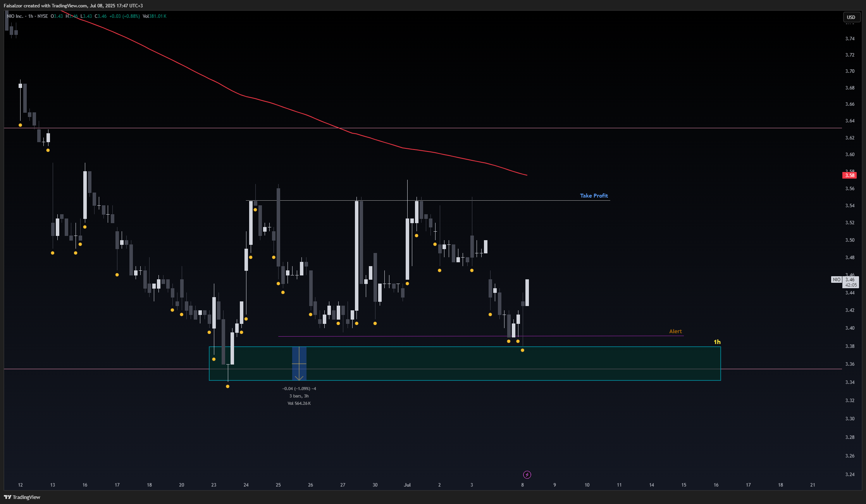
Task: Click date 14 on the time axis
Action: tap(652, 485)
